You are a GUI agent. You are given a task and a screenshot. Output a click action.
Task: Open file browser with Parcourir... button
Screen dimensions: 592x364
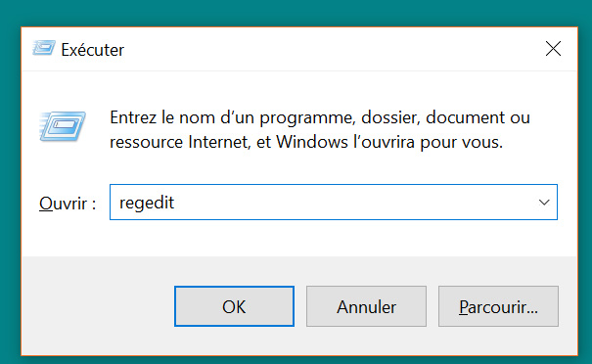tap(498, 306)
